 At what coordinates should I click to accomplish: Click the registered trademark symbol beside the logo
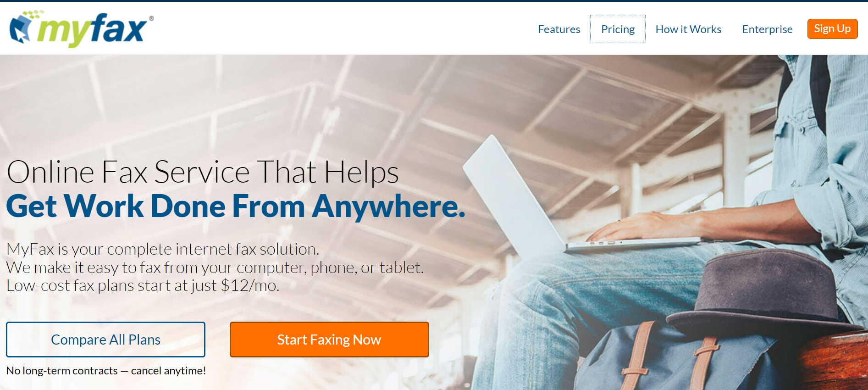(x=151, y=18)
